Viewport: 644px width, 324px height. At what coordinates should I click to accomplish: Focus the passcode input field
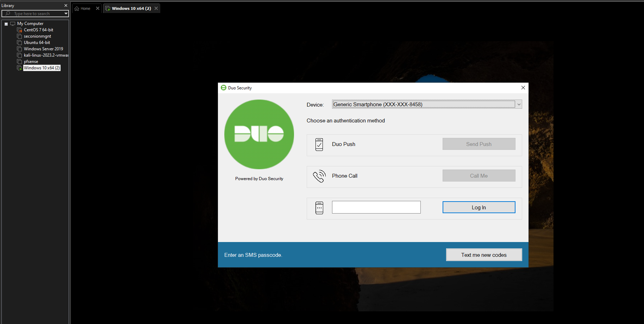click(x=376, y=208)
